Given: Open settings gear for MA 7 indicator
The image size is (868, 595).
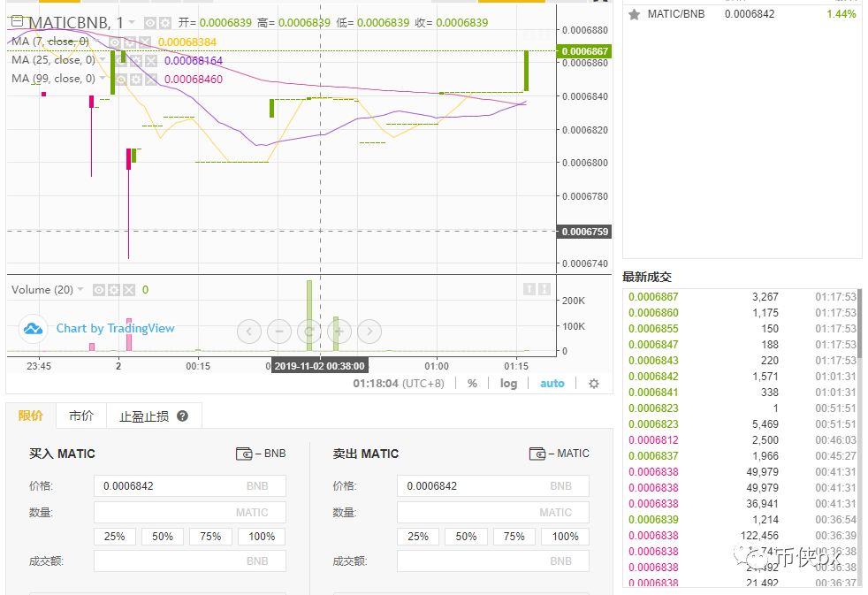Looking at the screenshot, I should [130, 42].
